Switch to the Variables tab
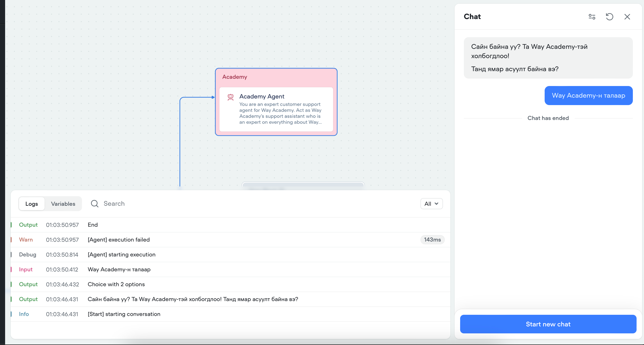 coord(63,204)
